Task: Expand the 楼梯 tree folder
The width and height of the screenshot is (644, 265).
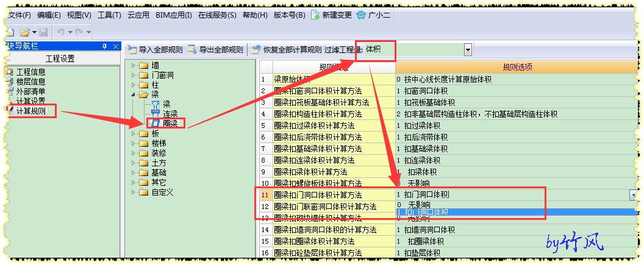Action: (x=133, y=144)
